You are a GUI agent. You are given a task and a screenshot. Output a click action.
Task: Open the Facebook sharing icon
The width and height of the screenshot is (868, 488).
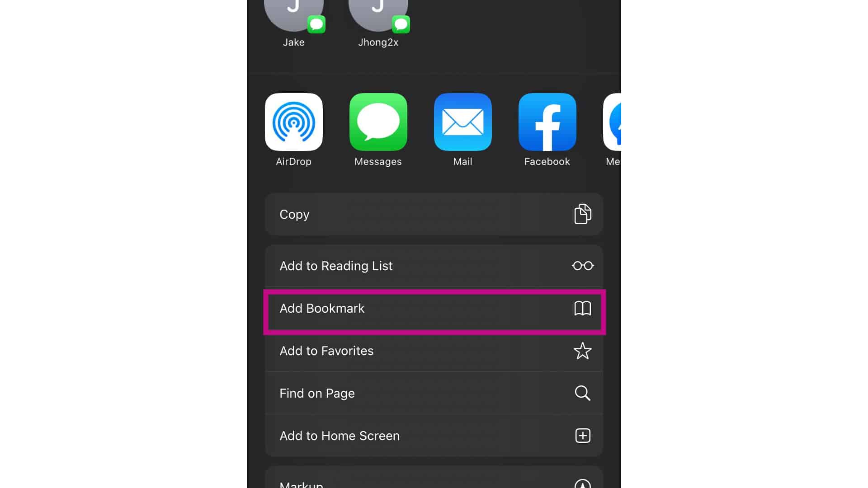[547, 122]
